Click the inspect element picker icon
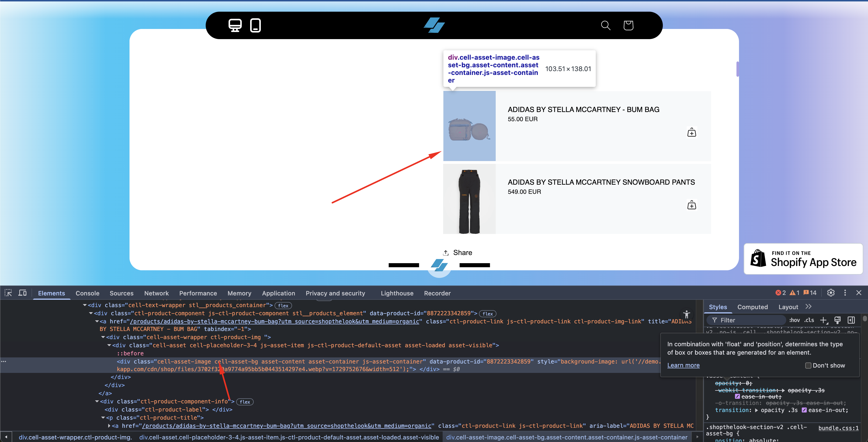Screen dimensions: 868x442 (8, 293)
